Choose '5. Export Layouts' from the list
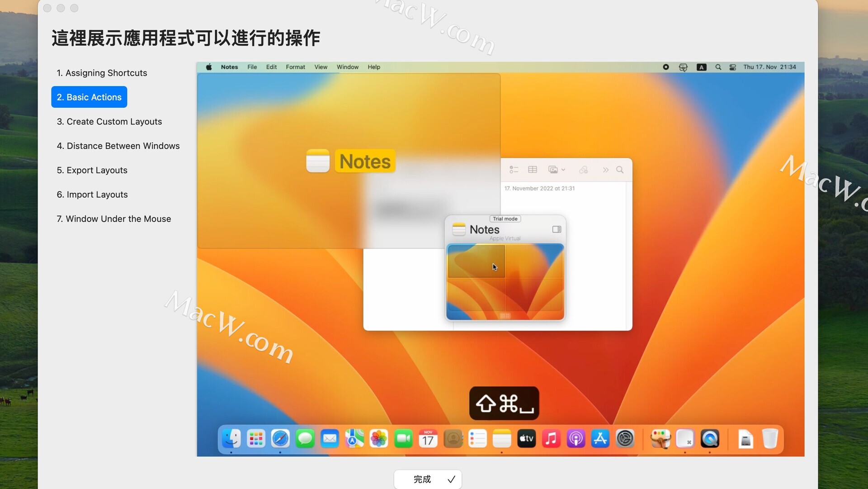 [x=92, y=170]
